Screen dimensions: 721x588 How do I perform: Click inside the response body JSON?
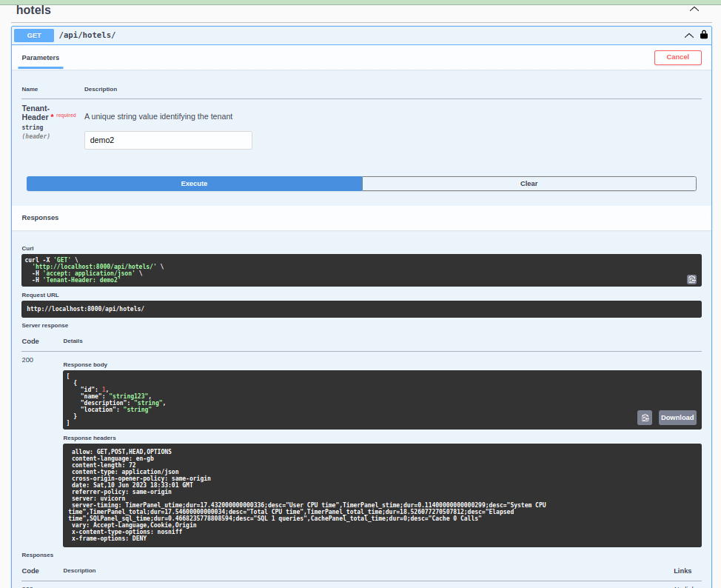222,400
